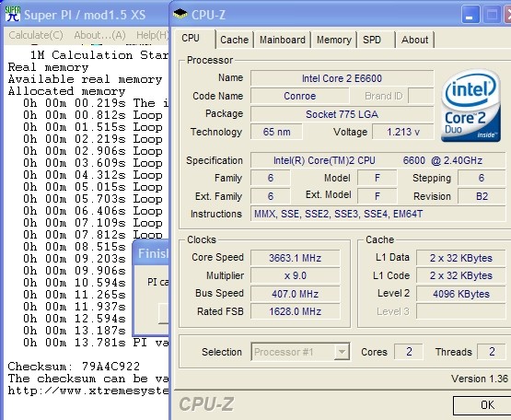This screenshot has height=420, width=511.
Task: Click the Stepping value field
Action: click(482, 178)
